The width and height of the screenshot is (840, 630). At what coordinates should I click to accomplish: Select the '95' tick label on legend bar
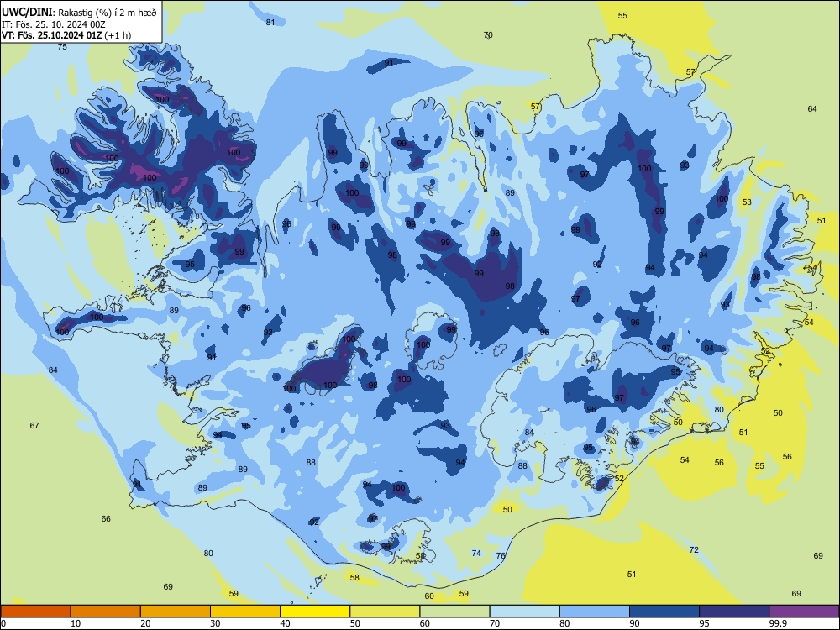tap(704, 623)
